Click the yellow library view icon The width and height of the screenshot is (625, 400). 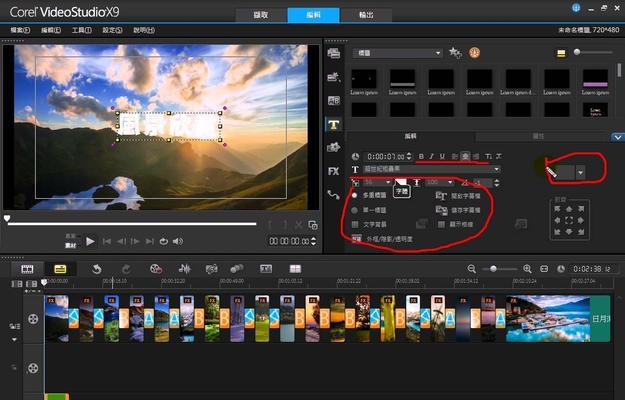561,53
